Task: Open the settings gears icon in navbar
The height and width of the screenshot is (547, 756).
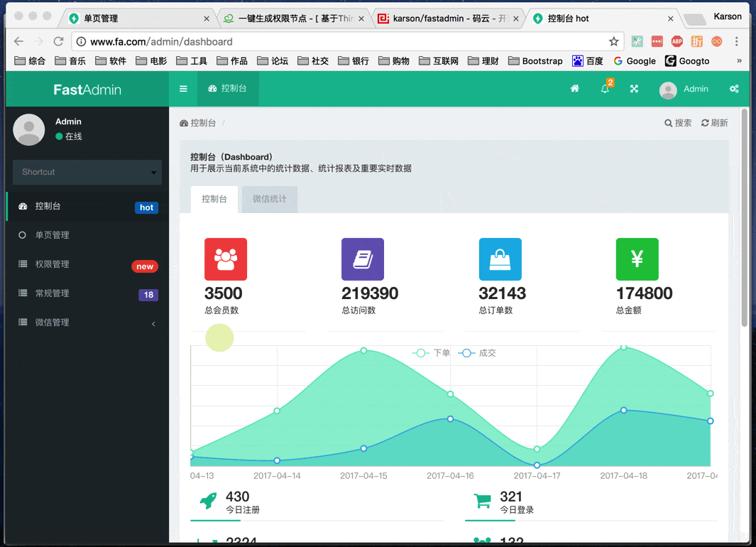Action: pos(734,89)
